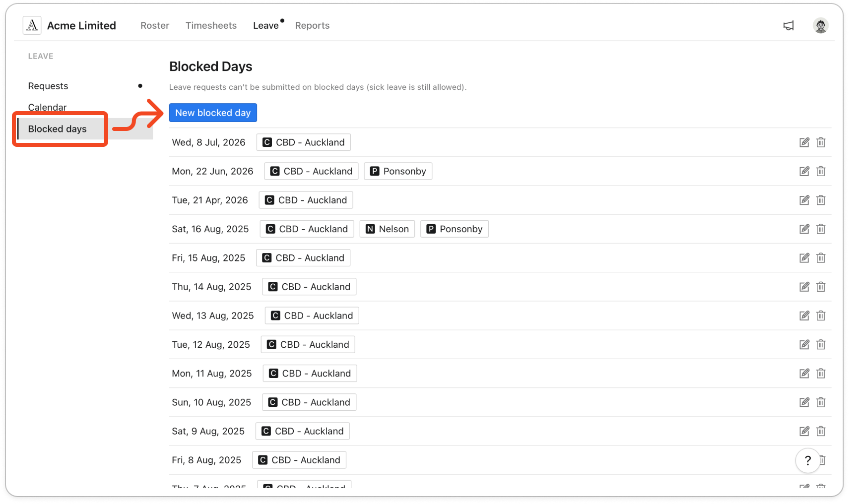Delete the Wed, 8 Jul, 2026 blocked day

pyautogui.click(x=821, y=142)
